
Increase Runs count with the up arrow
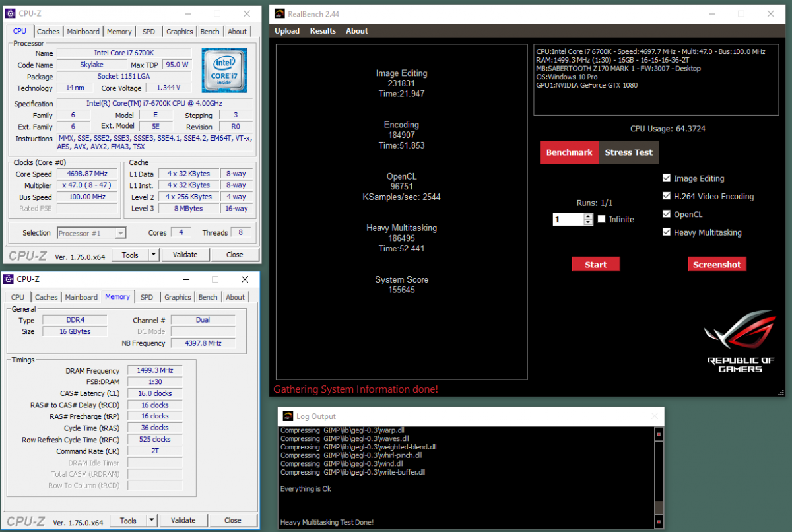[588, 216]
